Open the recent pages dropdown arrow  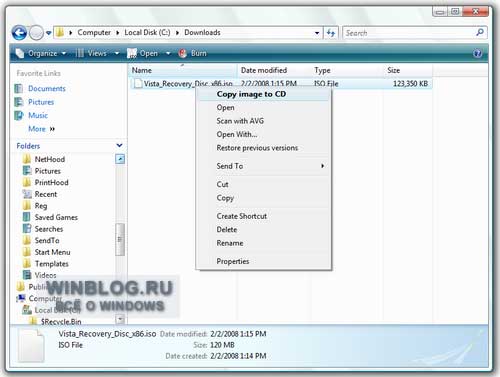(x=49, y=33)
